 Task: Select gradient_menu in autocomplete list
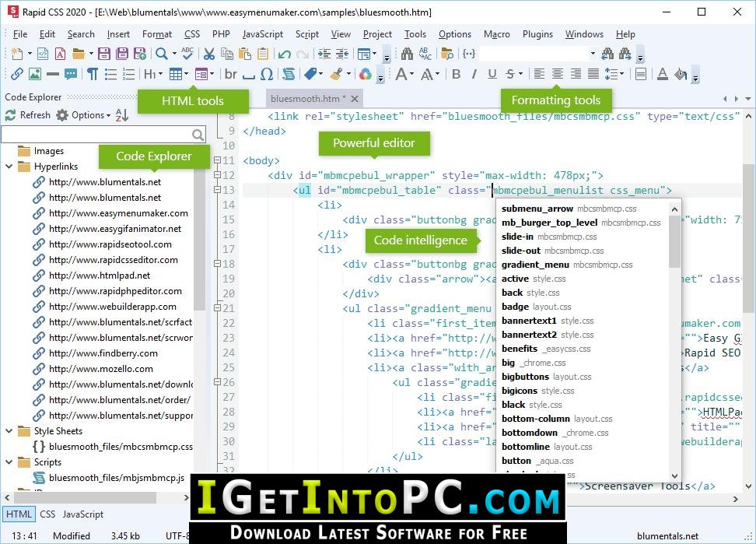pyautogui.click(x=535, y=265)
